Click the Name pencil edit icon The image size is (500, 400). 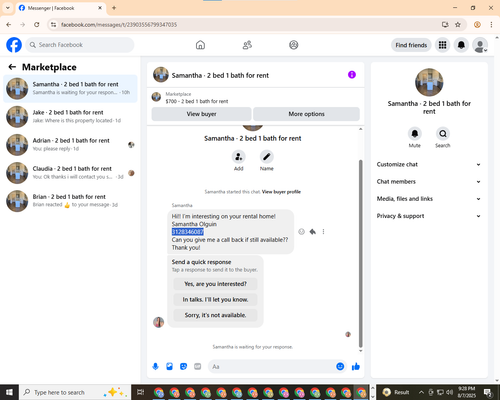(x=267, y=157)
